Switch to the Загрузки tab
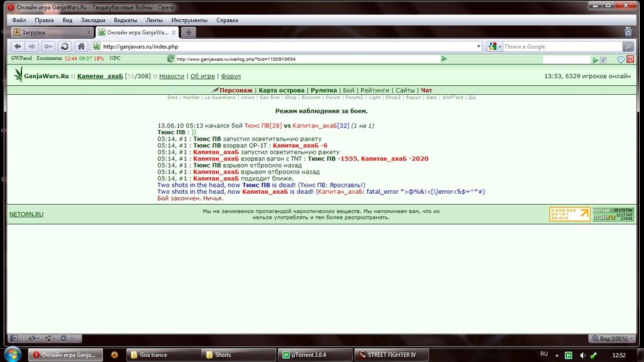This screenshot has height=362, width=644. pos(52,33)
